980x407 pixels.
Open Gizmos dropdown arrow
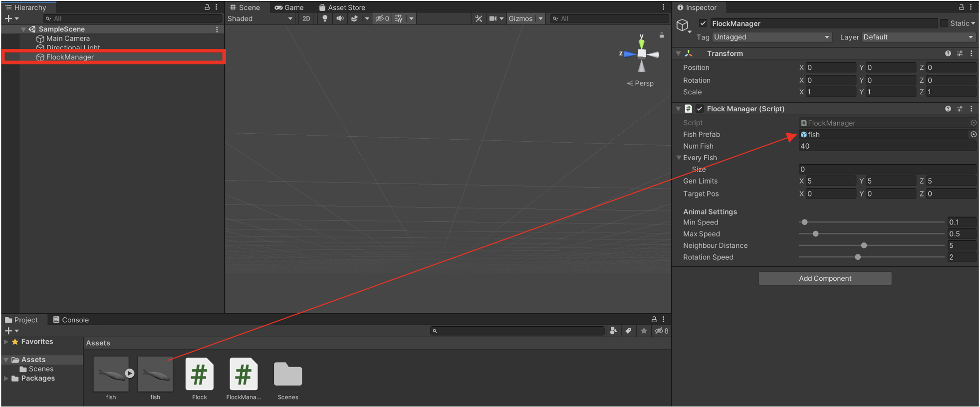pyautogui.click(x=540, y=18)
